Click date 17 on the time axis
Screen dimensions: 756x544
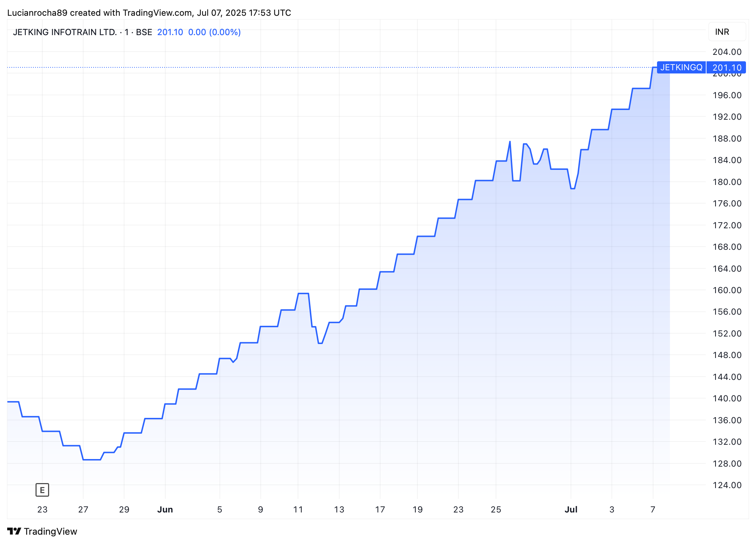point(380,510)
